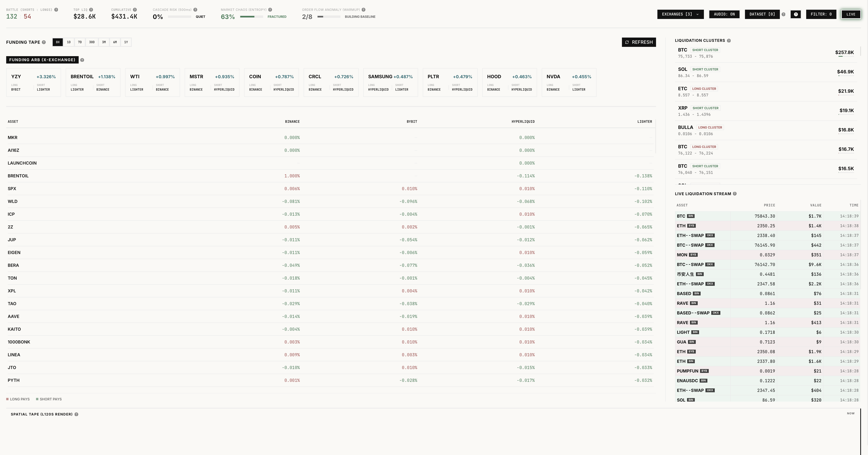Open the Dataset [0] button
This screenshot has height=455, width=868.
point(762,14)
